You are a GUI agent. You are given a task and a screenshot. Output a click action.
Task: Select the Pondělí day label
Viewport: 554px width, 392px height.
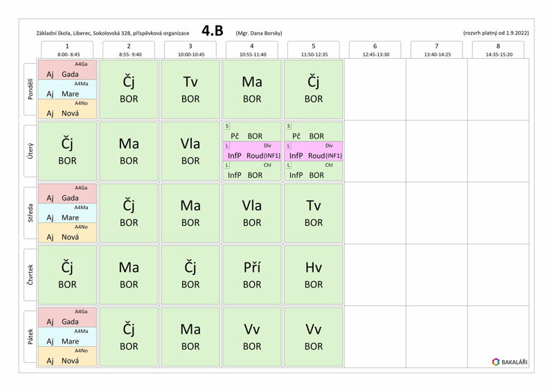click(x=30, y=90)
